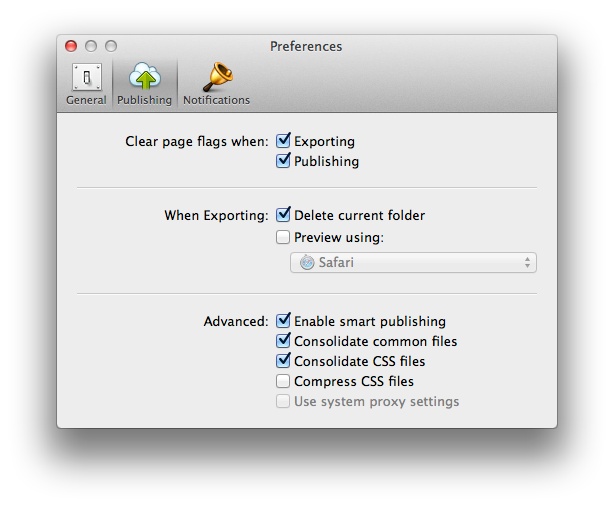
Task: Open the Notifications bell icon
Action: (x=218, y=76)
